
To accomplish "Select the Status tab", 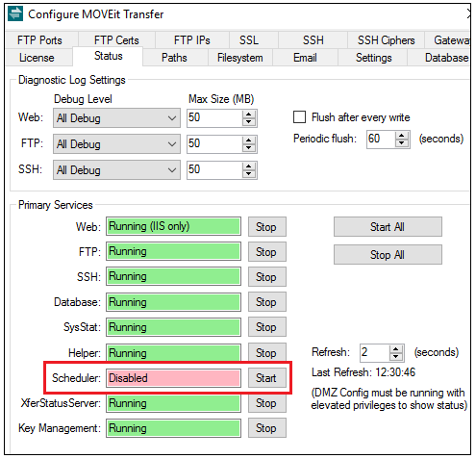I will pos(109,56).
